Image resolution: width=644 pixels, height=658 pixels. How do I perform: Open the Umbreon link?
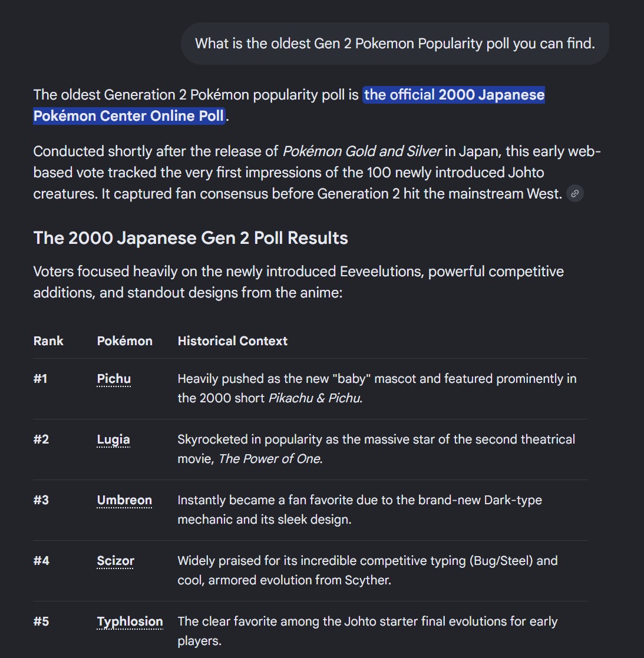[x=124, y=500]
